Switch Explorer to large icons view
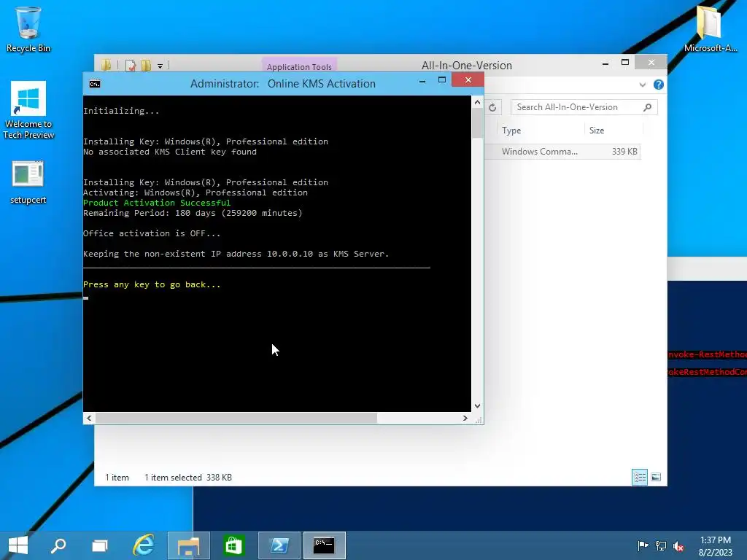 [x=656, y=477]
